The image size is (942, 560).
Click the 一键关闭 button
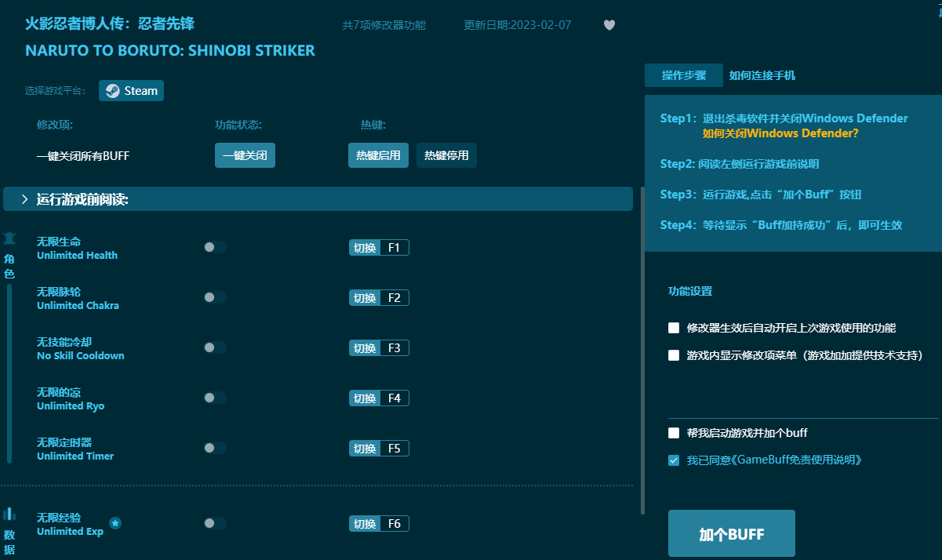[245, 155]
